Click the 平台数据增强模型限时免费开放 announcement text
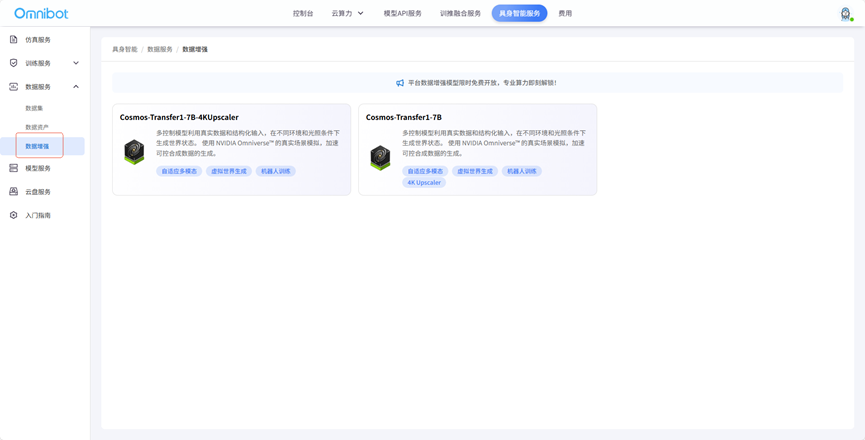The width and height of the screenshot is (865, 440). [x=482, y=83]
